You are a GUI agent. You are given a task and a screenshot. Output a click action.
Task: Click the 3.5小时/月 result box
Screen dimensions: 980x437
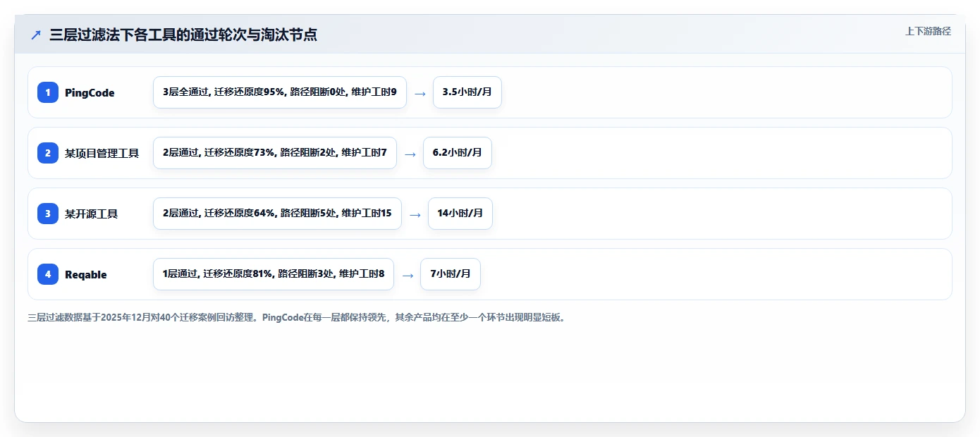467,92
